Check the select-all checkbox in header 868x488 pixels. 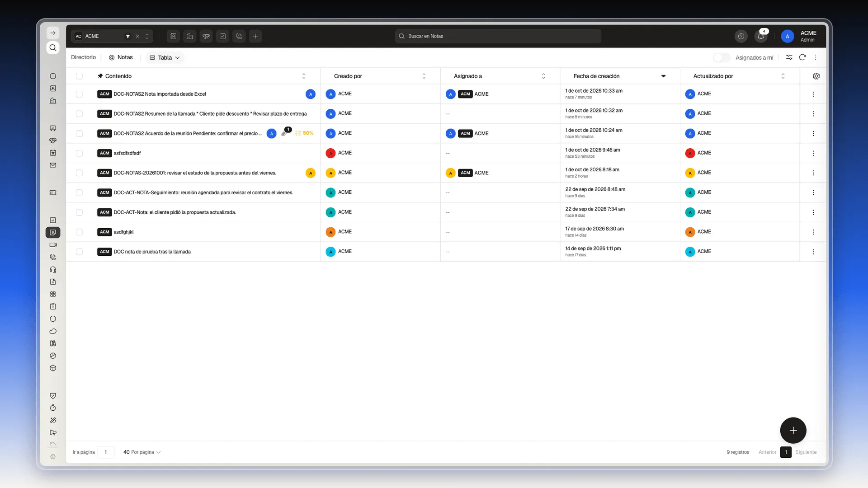pyautogui.click(x=79, y=76)
